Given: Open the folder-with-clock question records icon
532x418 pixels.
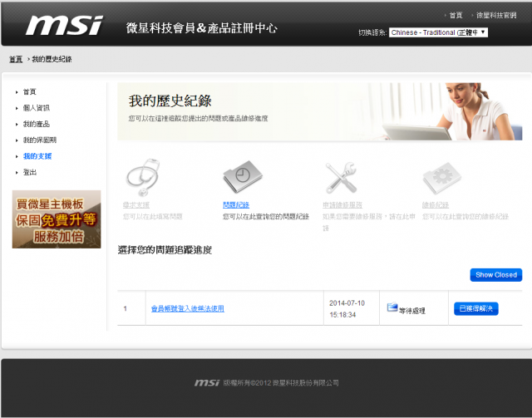Looking at the screenshot, I should 243,176.
